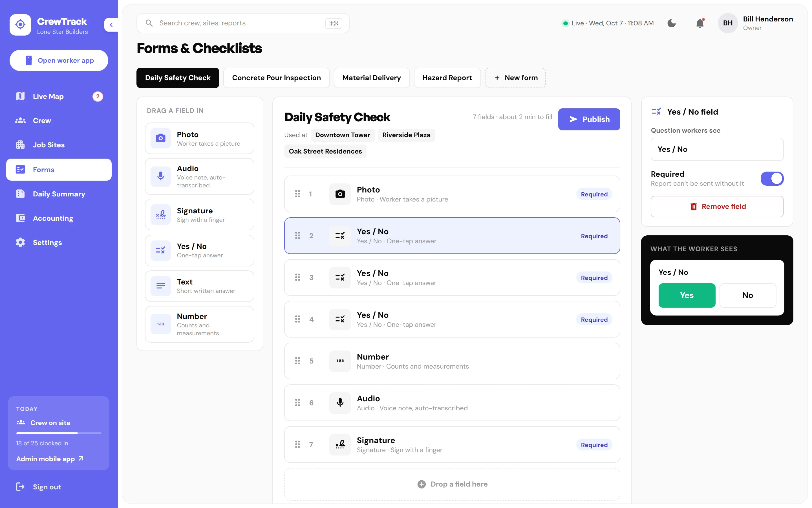
Task: Click the Open worker app button
Action: point(59,60)
